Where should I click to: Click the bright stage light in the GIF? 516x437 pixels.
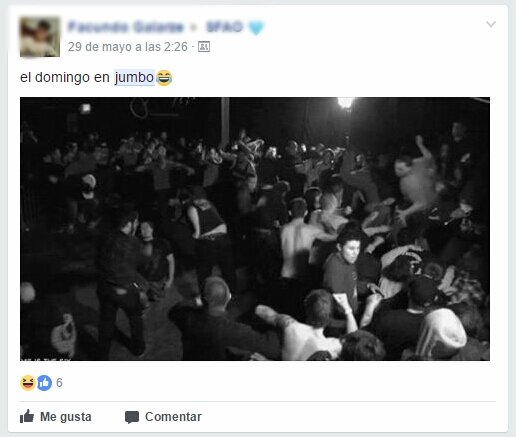(345, 102)
